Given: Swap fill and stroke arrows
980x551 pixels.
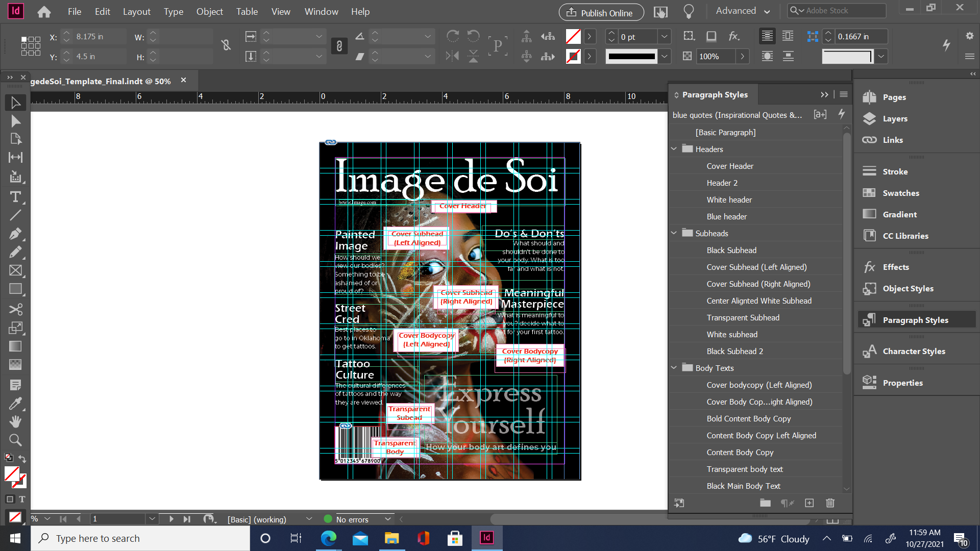Looking at the screenshot, I should tap(22, 458).
